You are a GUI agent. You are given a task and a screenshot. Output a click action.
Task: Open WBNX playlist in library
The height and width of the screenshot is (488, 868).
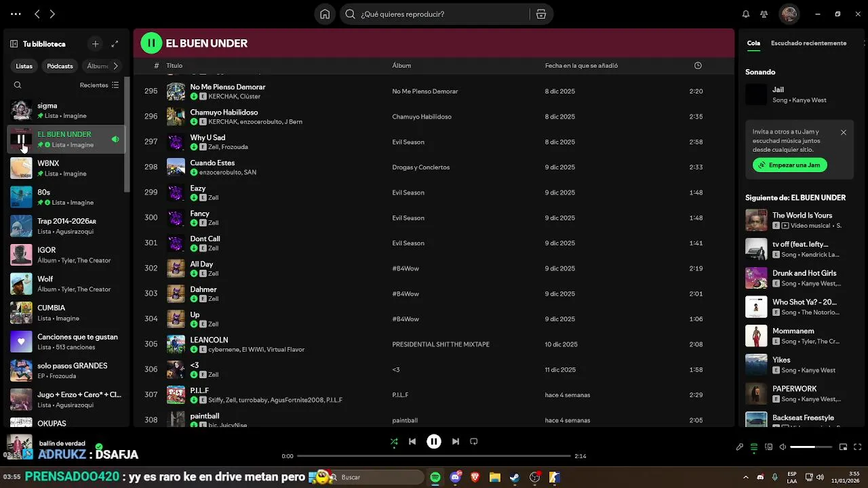[x=66, y=168]
